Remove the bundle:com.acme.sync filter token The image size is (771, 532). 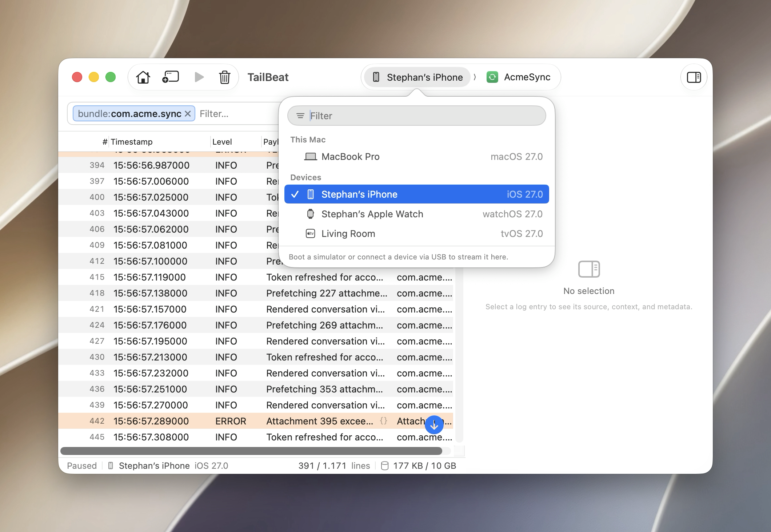[188, 114]
